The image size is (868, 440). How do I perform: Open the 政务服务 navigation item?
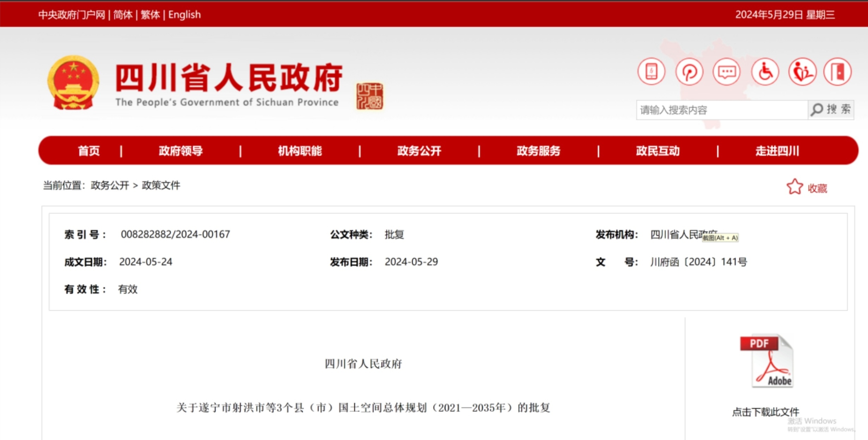pyautogui.click(x=538, y=151)
